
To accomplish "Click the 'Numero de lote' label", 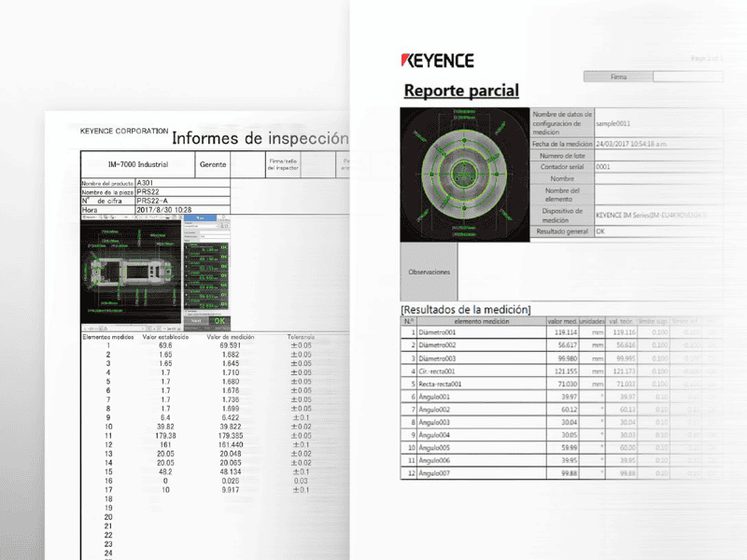I will 562,156.
